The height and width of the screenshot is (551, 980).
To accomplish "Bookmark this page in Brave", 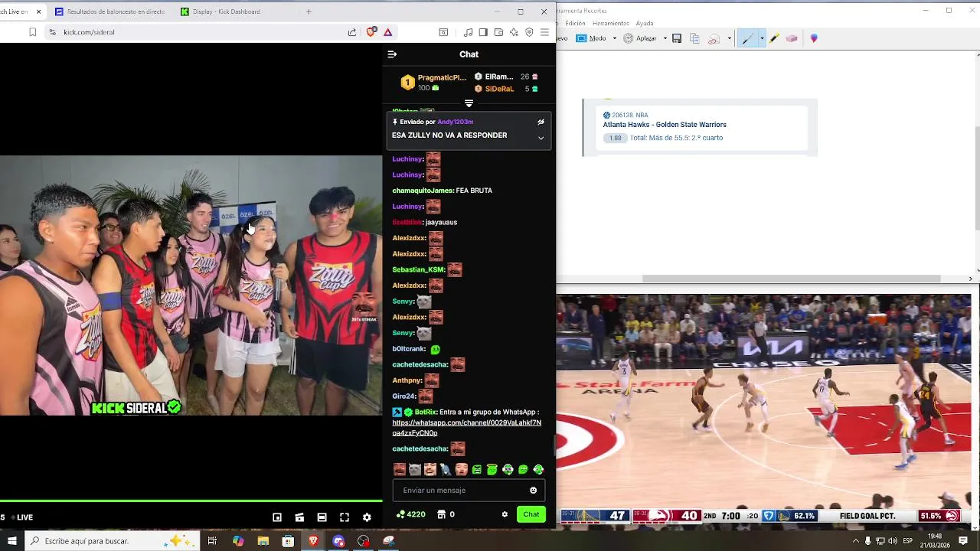I will tap(32, 32).
